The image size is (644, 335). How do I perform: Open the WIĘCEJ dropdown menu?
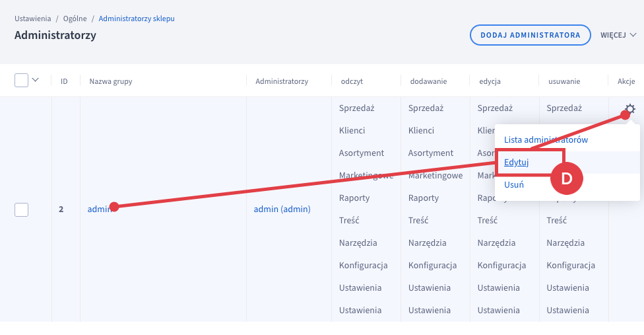(x=618, y=35)
